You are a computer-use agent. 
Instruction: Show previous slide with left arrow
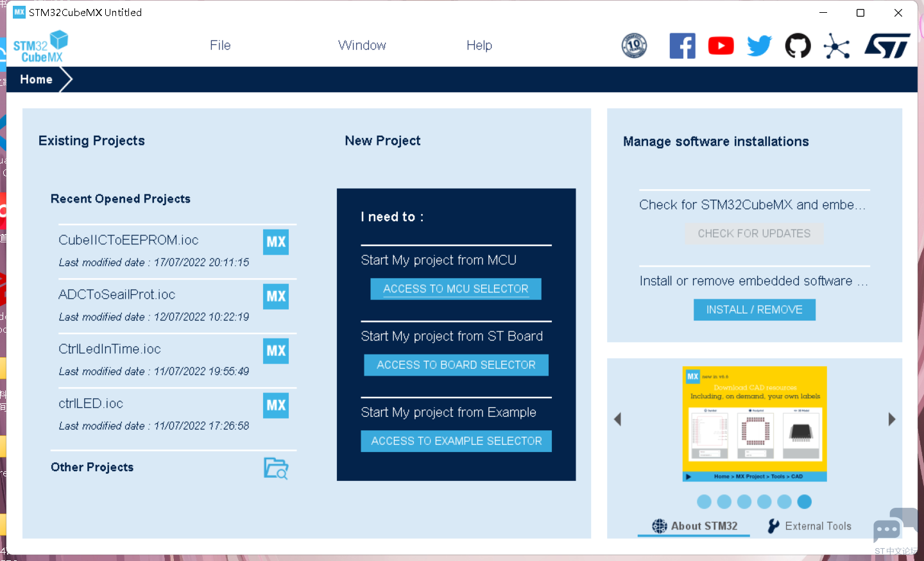click(618, 419)
